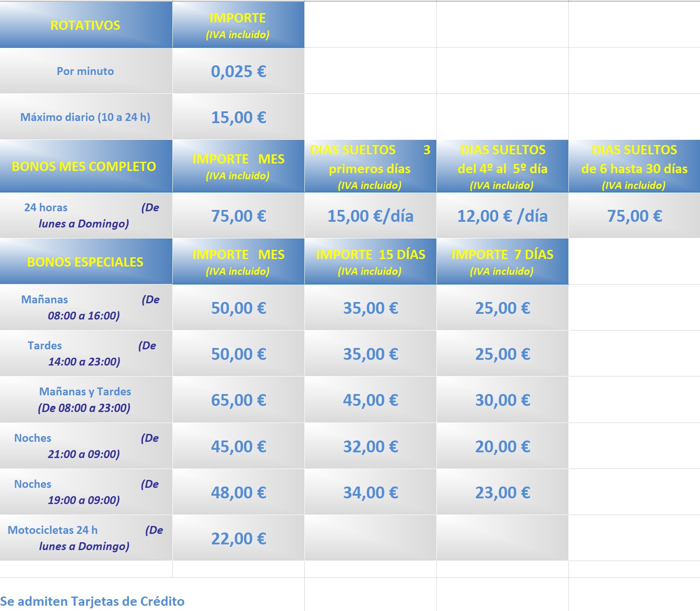Image resolution: width=700 pixels, height=611 pixels.
Task: Click the 32,00 € Noches 15-day price
Action: point(370,447)
